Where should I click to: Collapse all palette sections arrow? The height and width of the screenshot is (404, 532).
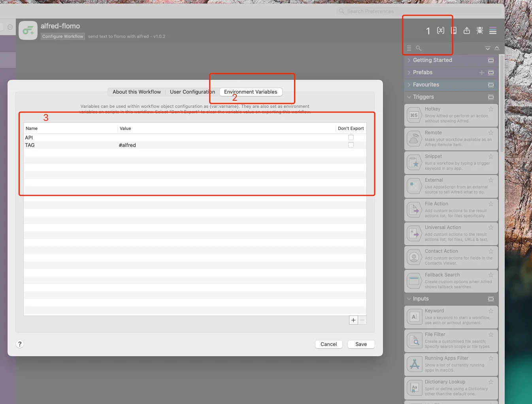pyautogui.click(x=497, y=48)
